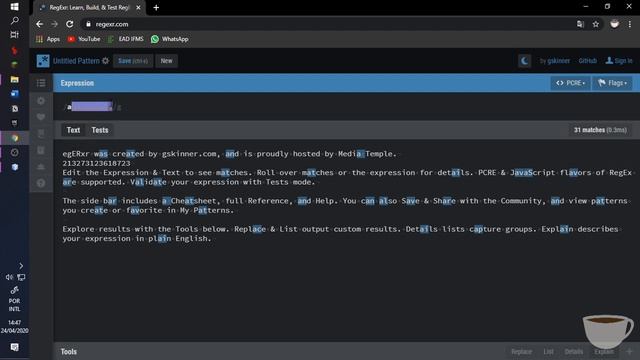The width and height of the screenshot is (640, 360).
Task: Open WhatsApp bookmark
Action: click(x=169, y=39)
